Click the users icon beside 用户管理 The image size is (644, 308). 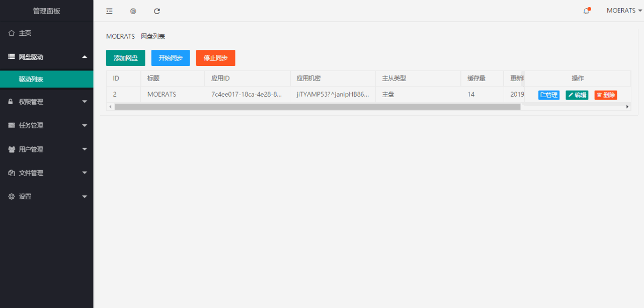click(12, 149)
